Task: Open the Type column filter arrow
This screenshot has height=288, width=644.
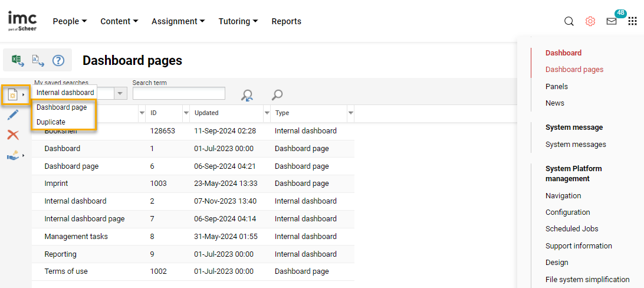Action: pyautogui.click(x=350, y=113)
